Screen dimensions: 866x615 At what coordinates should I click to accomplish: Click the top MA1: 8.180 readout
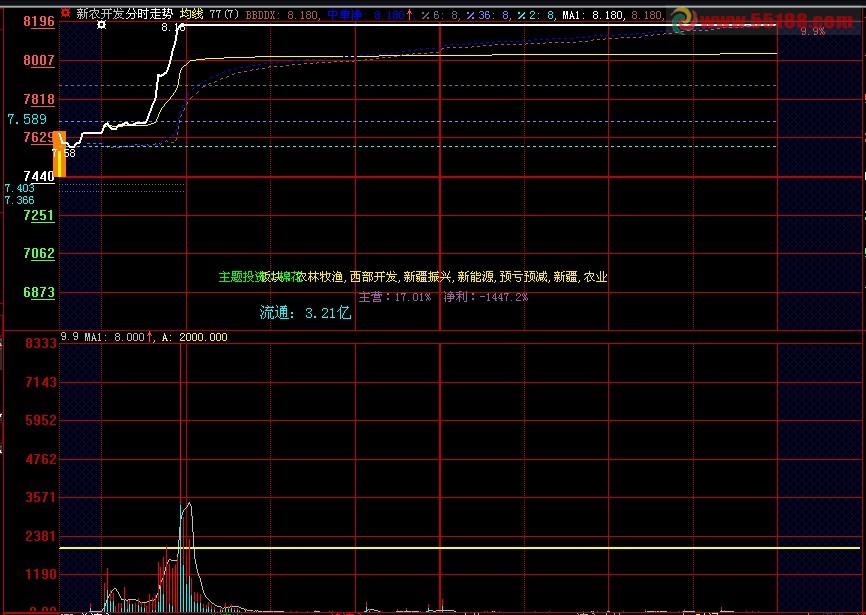point(594,15)
